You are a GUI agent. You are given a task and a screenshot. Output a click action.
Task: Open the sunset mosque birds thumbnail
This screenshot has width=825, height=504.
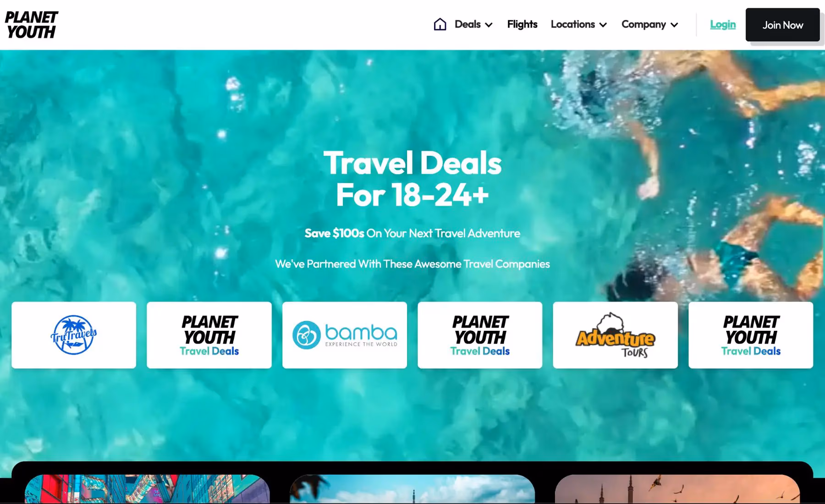(677, 489)
